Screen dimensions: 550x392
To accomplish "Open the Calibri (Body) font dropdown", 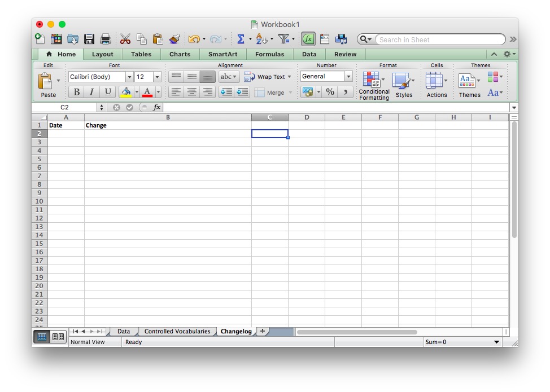I will 129,77.
